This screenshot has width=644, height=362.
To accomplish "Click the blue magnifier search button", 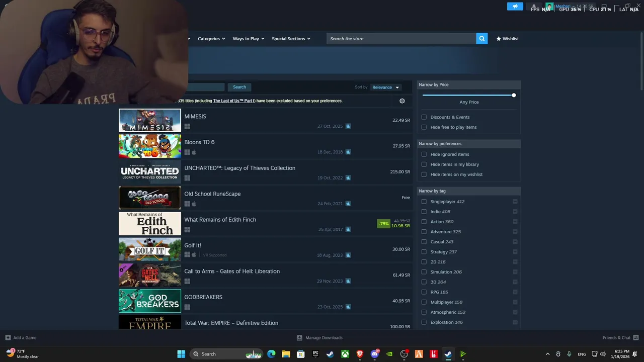I will [x=481, y=39].
